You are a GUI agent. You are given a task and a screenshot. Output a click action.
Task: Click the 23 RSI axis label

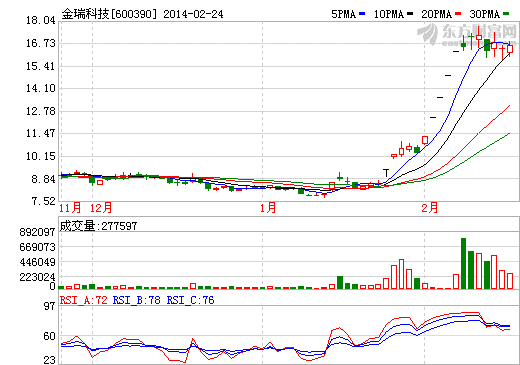[50, 360]
